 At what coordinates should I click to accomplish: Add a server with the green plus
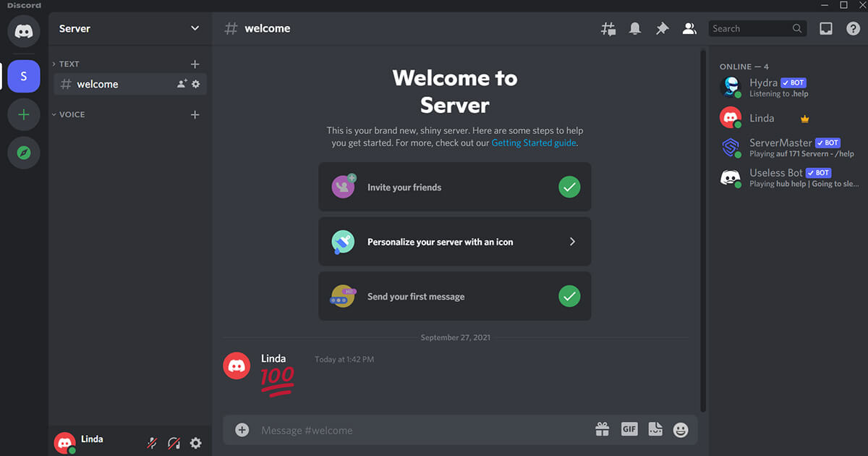coord(23,114)
